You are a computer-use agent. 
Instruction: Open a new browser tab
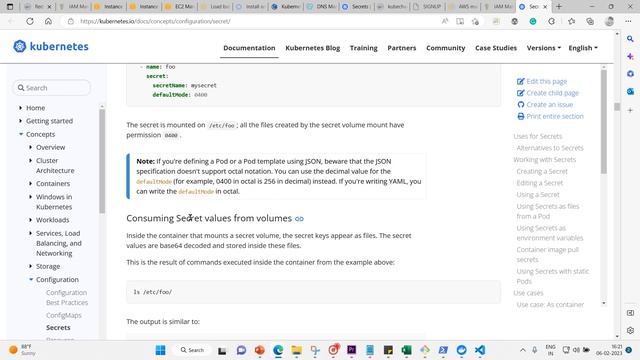coord(559,7)
